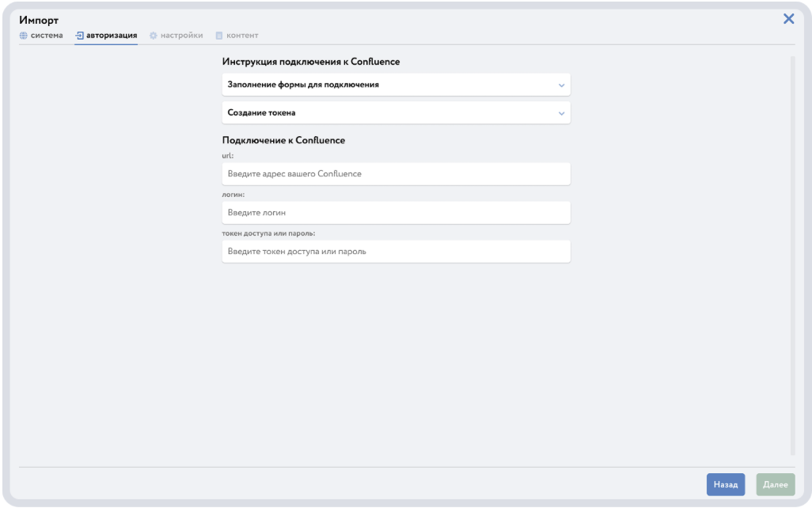Go to the контент tab
This screenshot has height=508, width=812.
[237, 36]
